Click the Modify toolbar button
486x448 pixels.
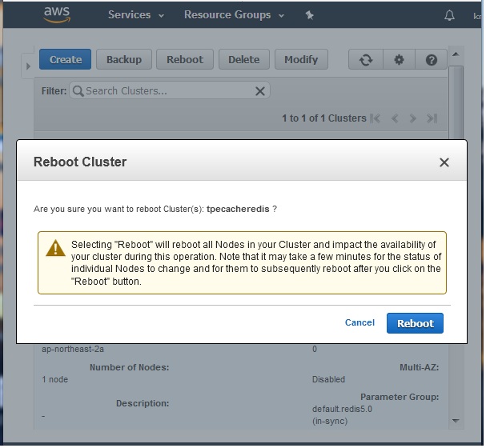pos(301,59)
